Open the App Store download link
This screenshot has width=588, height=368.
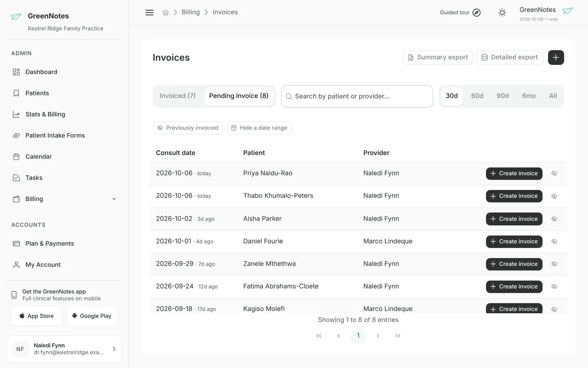pyautogui.click(x=37, y=316)
